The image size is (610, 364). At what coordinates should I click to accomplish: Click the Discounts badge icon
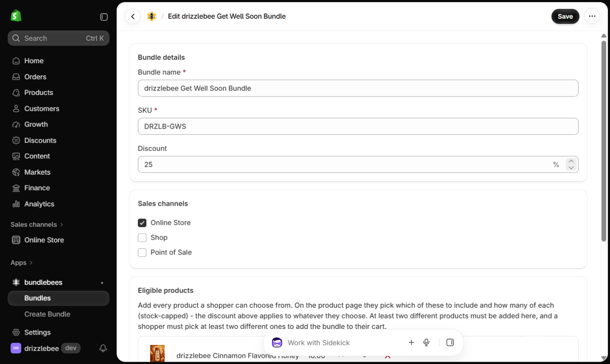pyautogui.click(x=16, y=140)
